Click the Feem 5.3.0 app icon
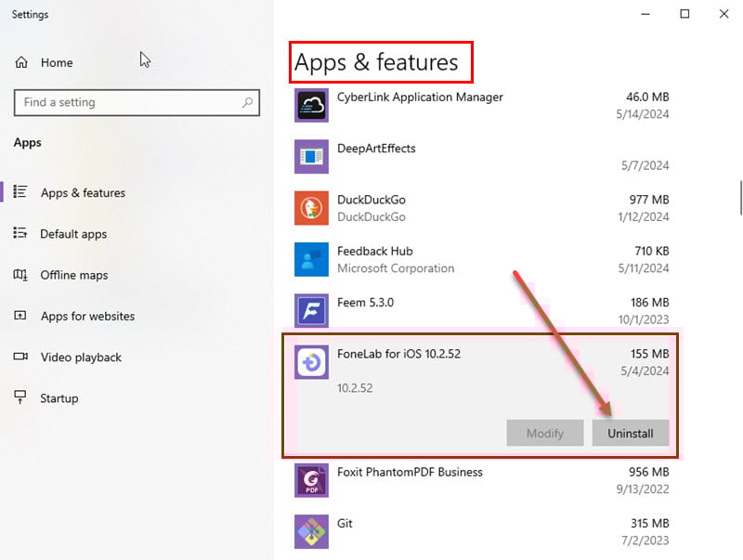Image resolution: width=743 pixels, height=560 pixels. tap(311, 311)
